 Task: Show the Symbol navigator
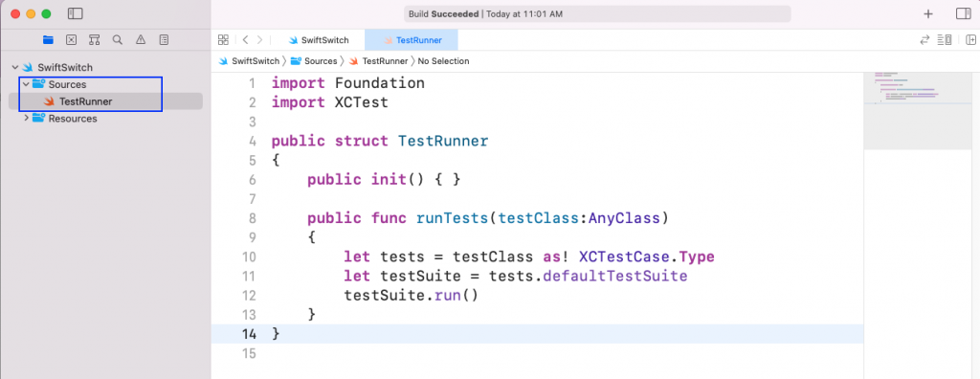[95, 39]
